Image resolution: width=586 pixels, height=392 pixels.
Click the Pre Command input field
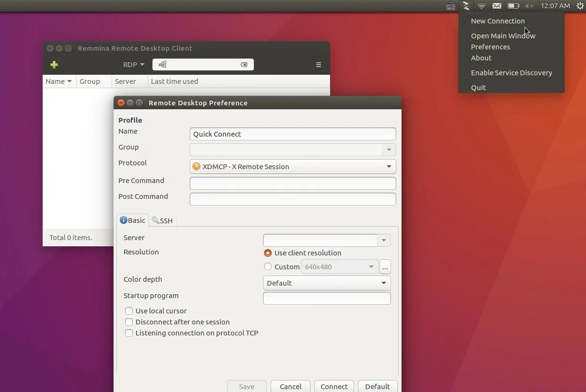293,183
